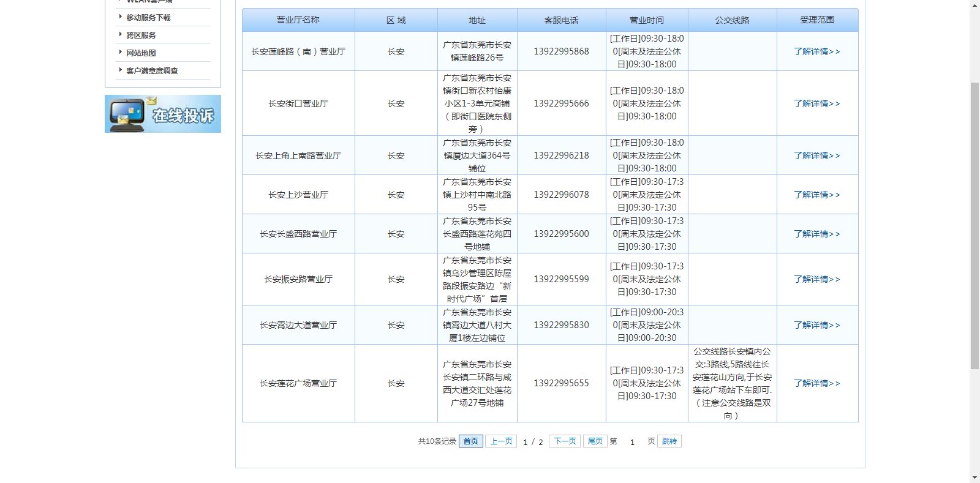The width and height of the screenshot is (980, 483).
Task: Open 跨区服务 in the sidebar
Action: 141,36
